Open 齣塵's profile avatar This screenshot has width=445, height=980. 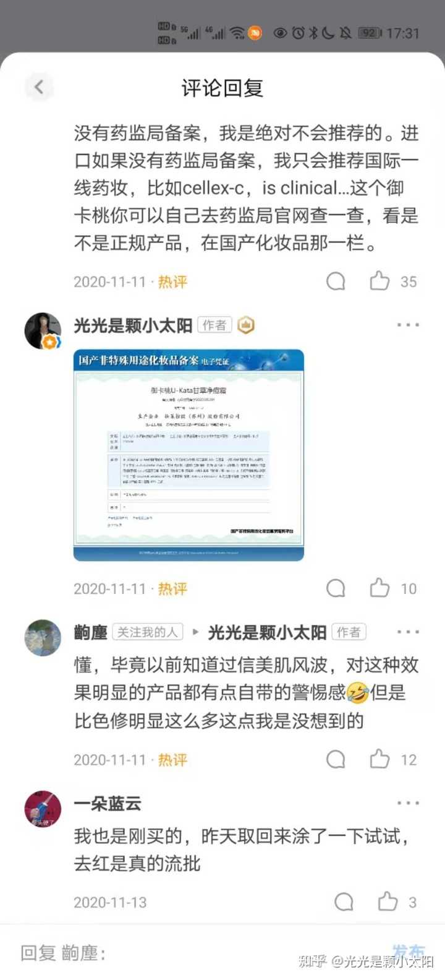[x=43, y=638]
